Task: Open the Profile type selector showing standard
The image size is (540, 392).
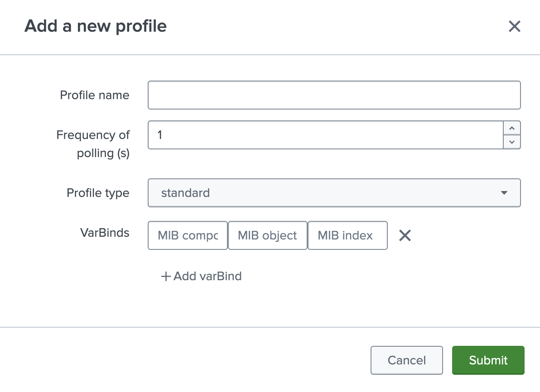Action: [334, 193]
